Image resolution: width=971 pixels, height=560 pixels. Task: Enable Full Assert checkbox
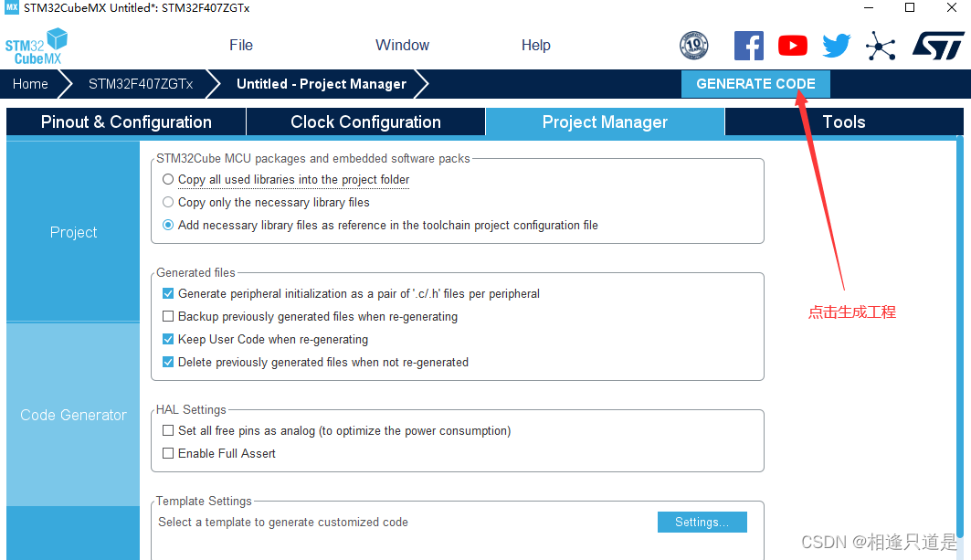click(168, 453)
